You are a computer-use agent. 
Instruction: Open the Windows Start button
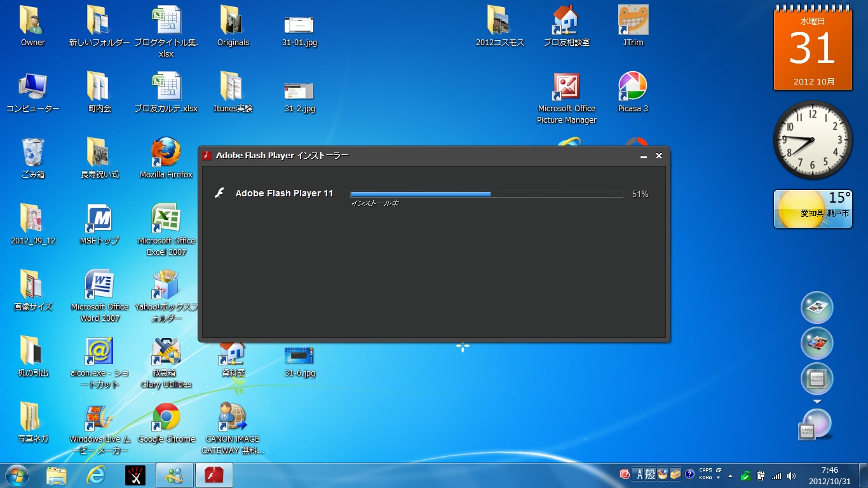click(x=17, y=475)
